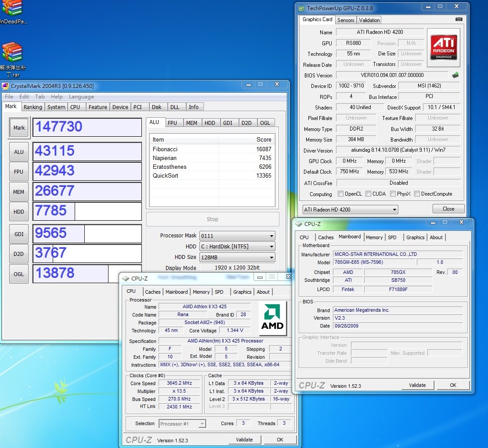Enable the DirectCompute checkbox in GPU-Z
This screenshot has height=448, width=488.
coord(417,194)
